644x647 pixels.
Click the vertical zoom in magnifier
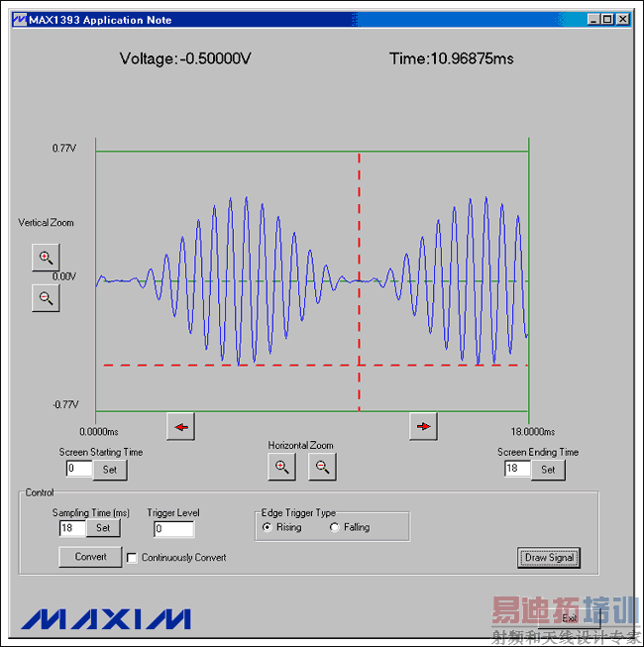click(46, 258)
